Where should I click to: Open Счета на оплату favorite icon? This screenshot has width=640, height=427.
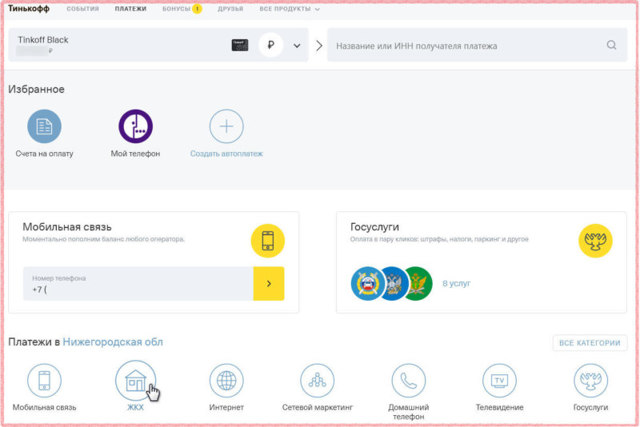click(x=44, y=126)
